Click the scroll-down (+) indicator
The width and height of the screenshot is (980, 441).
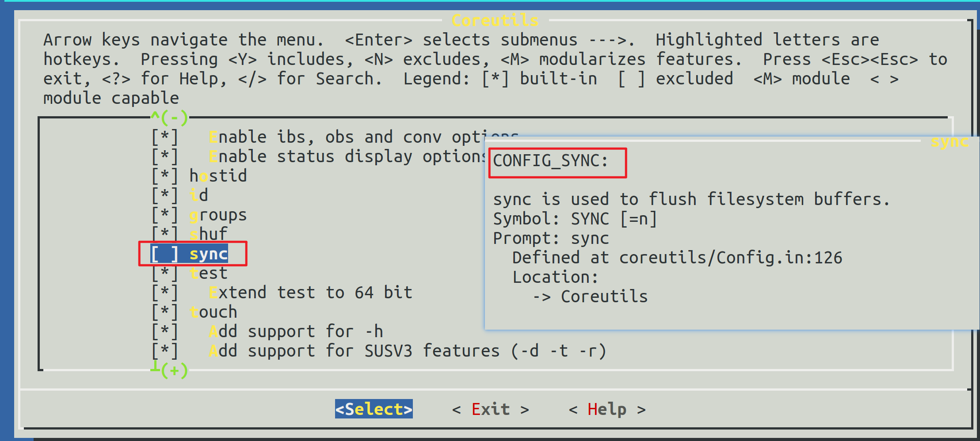pyautogui.click(x=170, y=369)
